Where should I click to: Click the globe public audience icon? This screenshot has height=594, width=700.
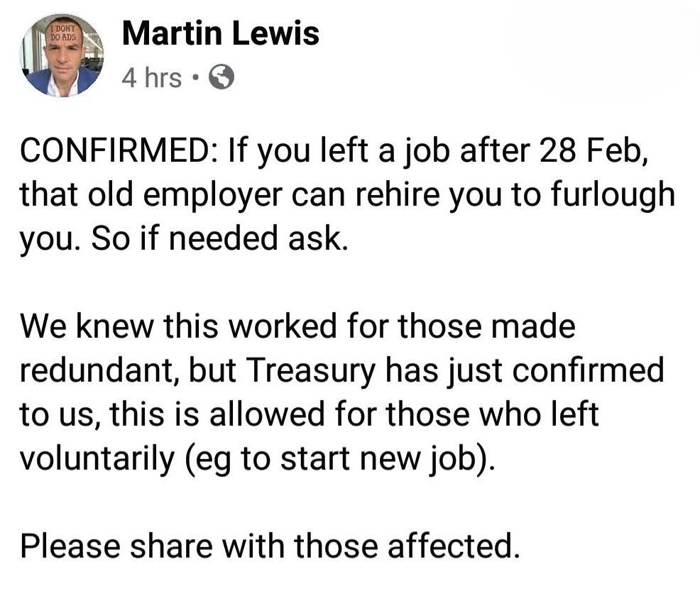pyautogui.click(x=222, y=77)
